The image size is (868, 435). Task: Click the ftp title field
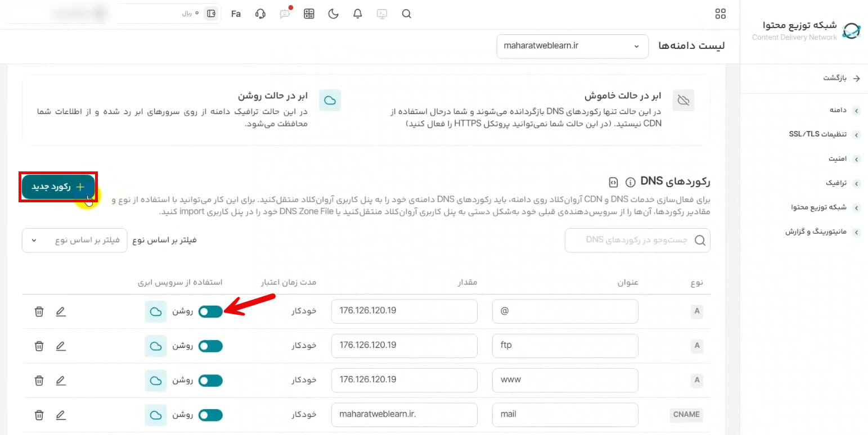565,346
